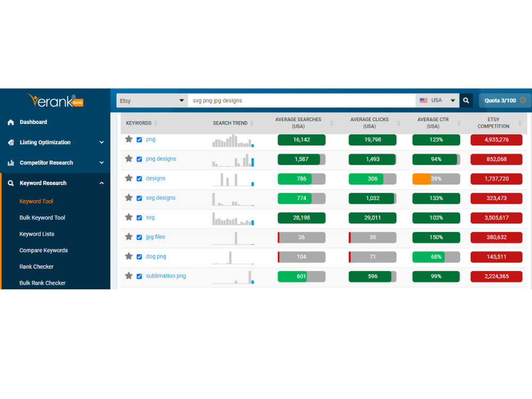Sort by Keywords column arrows

coord(156,123)
